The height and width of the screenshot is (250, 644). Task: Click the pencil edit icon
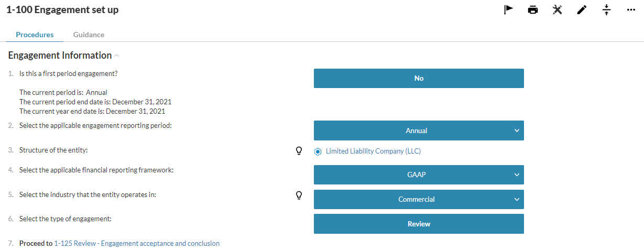click(x=582, y=9)
